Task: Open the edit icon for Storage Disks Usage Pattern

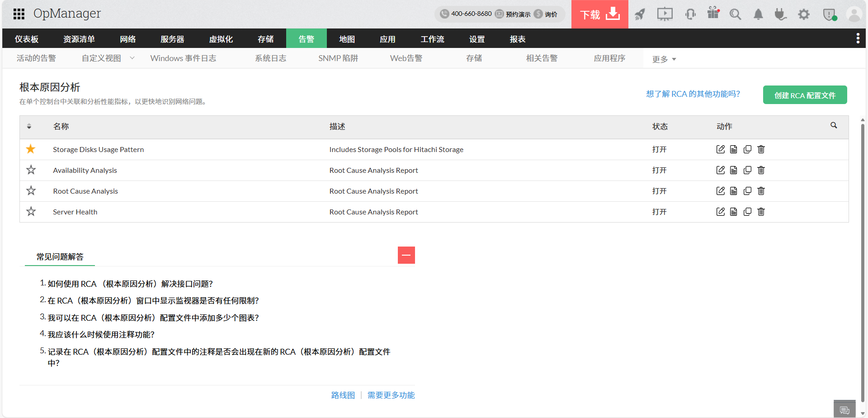Action: click(721, 149)
